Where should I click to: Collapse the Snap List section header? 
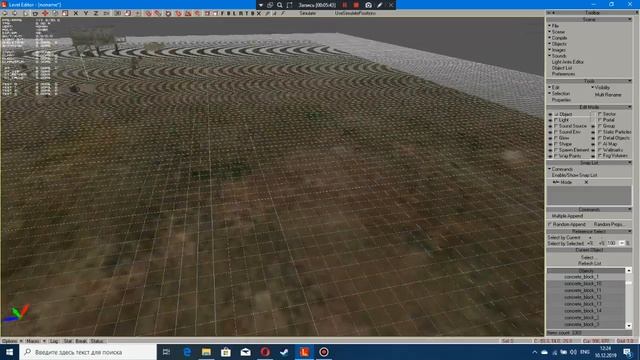[x=589, y=162]
